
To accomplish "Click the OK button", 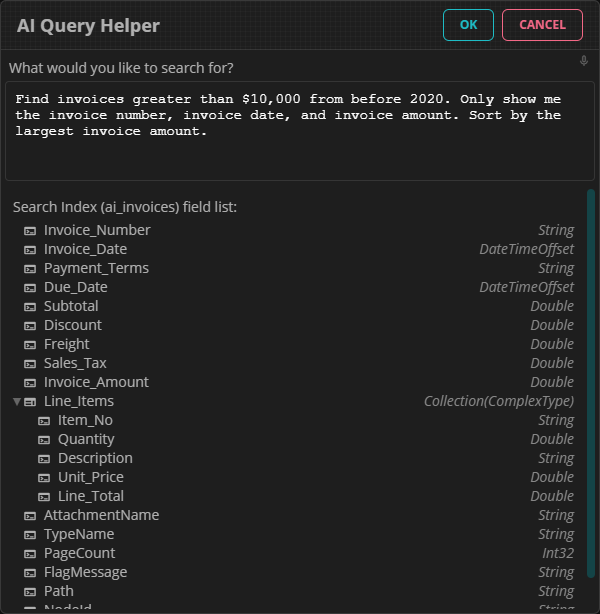I will pyautogui.click(x=468, y=25).
